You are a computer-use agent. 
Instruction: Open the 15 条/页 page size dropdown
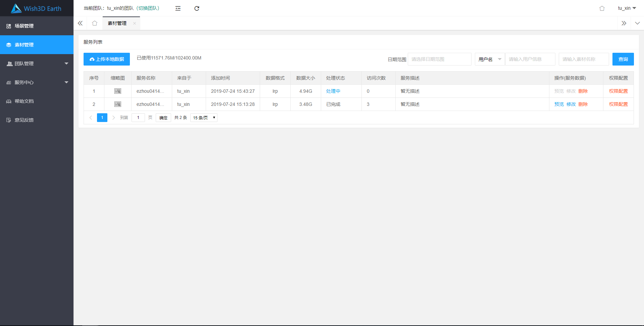coord(204,118)
